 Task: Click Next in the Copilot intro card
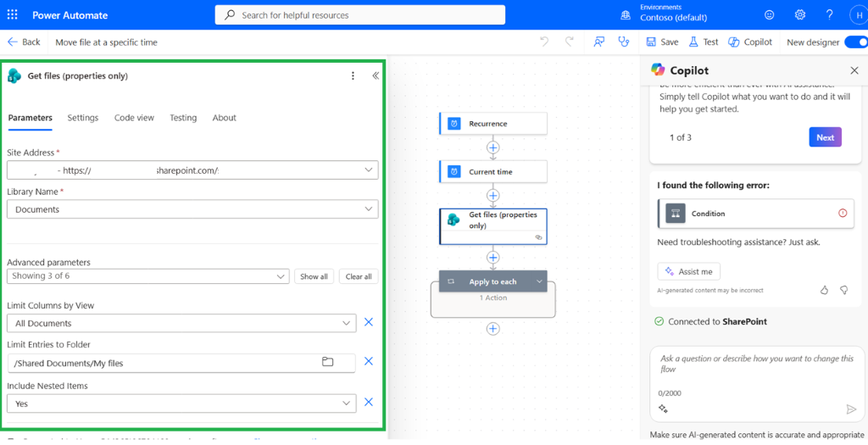click(x=826, y=137)
